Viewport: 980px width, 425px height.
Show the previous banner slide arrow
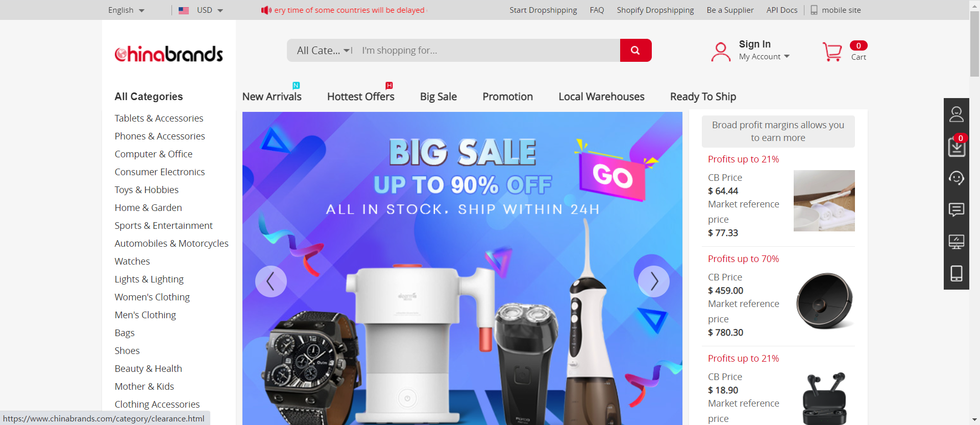[271, 281]
